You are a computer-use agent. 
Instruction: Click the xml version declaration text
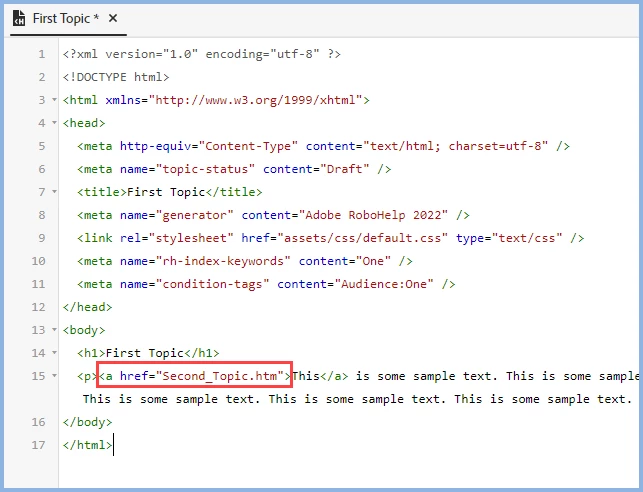202,54
